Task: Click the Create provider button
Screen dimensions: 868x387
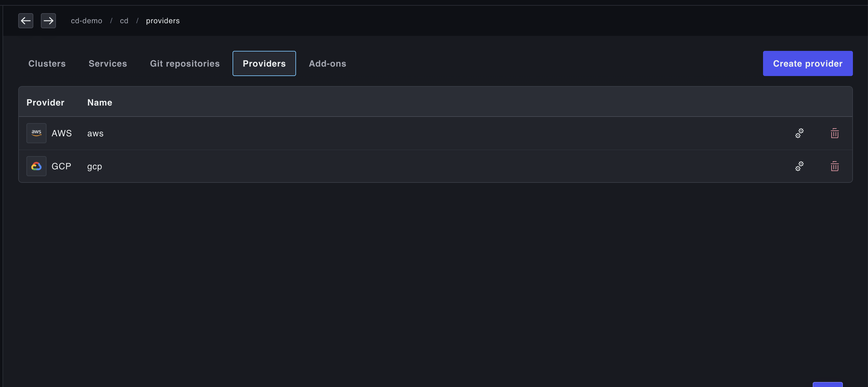Action: (808, 64)
